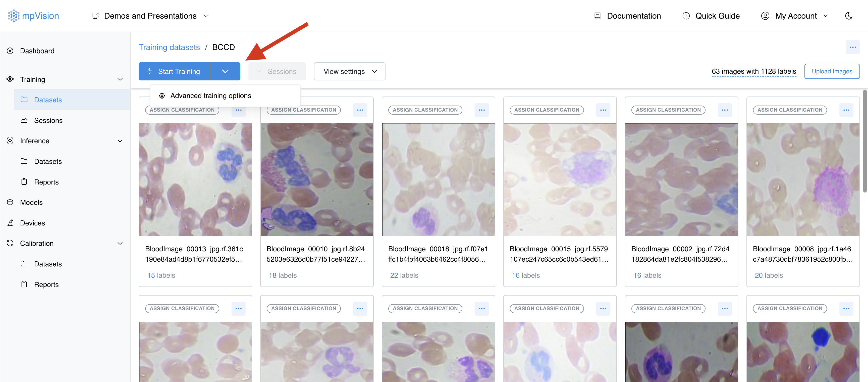
Task: Go to Training datasets breadcrumb link
Action: point(169,47)
